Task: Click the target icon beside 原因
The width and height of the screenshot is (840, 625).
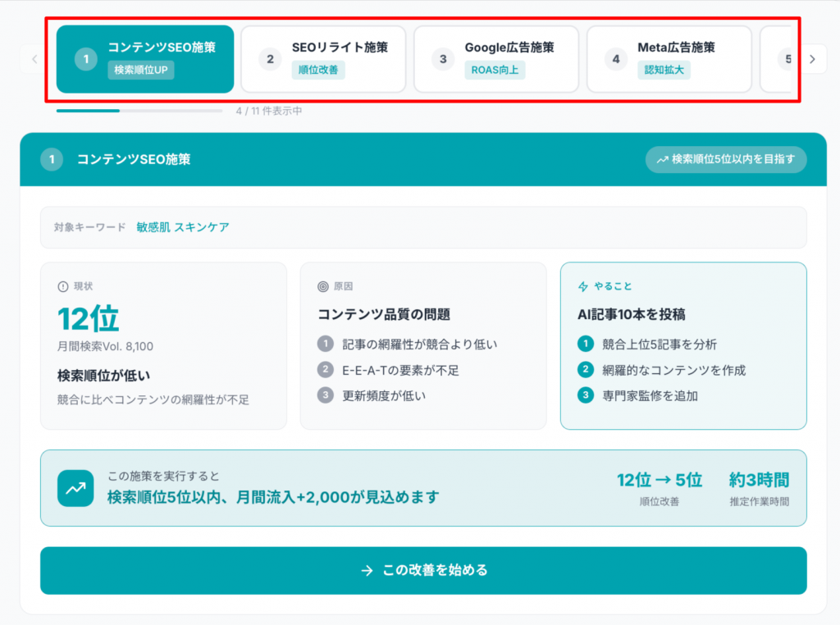Action: point(322,286)
